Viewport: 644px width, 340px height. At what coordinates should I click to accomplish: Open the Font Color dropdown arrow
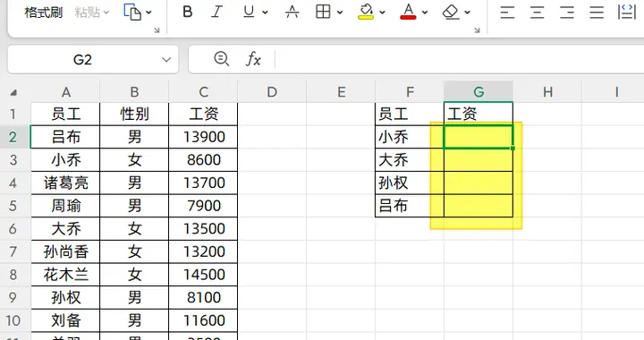coord(425,13)
